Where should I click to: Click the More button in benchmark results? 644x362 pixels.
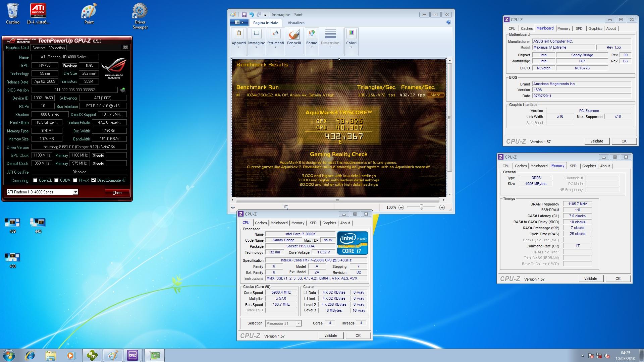pyautogui.click(x=435, y=95)
